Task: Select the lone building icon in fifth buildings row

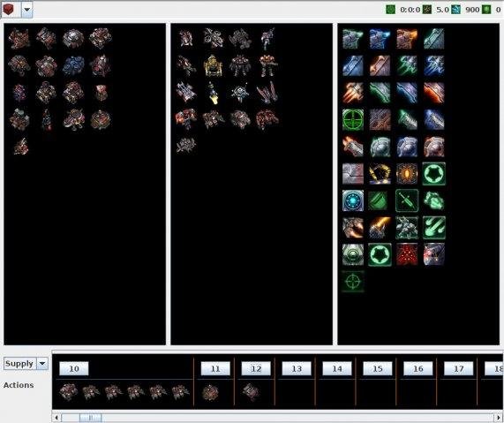Action: pos(21,147)
